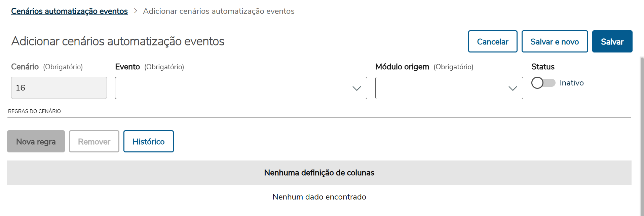
Task: Expand the empty Evento selection list
Action: (x=241, y=88)
